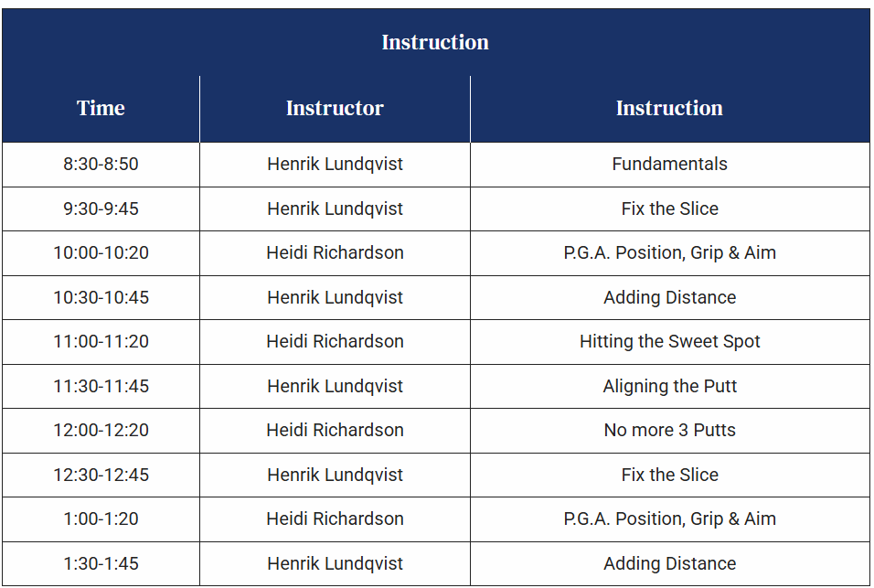Click the Instruction table title
This screenshot has width=874, height=588.
tap(435, 42)
